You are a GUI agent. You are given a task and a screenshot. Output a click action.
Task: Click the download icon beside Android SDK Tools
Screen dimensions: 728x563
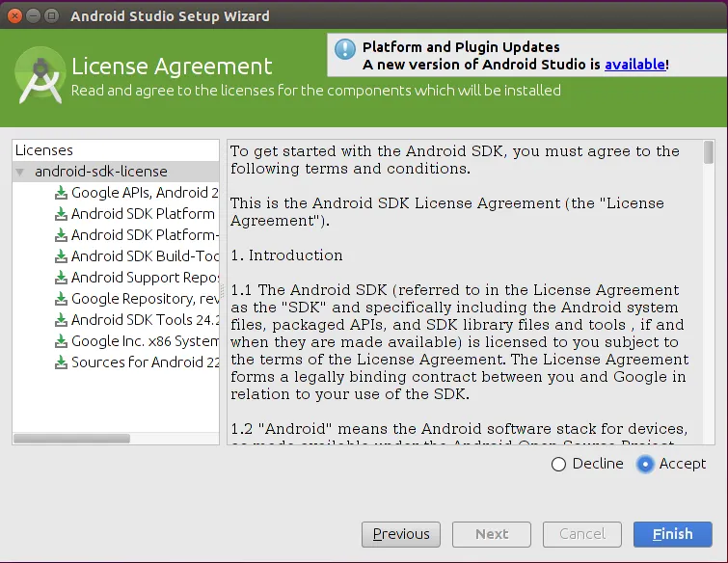(63, 320)
